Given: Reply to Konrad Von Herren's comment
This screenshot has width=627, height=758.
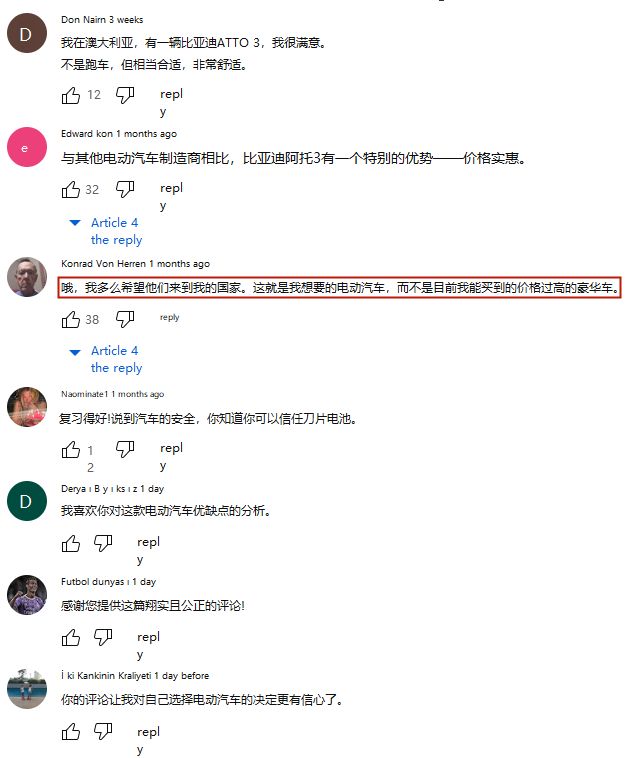Looking at the screenshot, I should coord(170,318).
